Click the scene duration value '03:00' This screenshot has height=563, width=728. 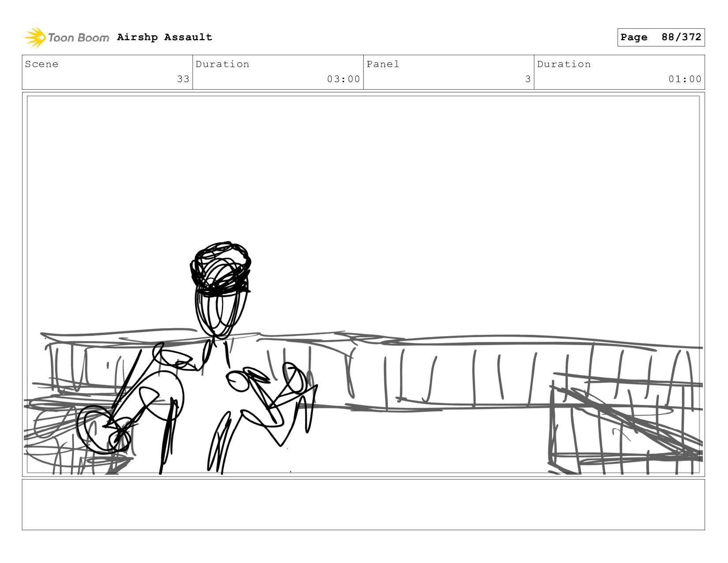[x=343, y=79]
